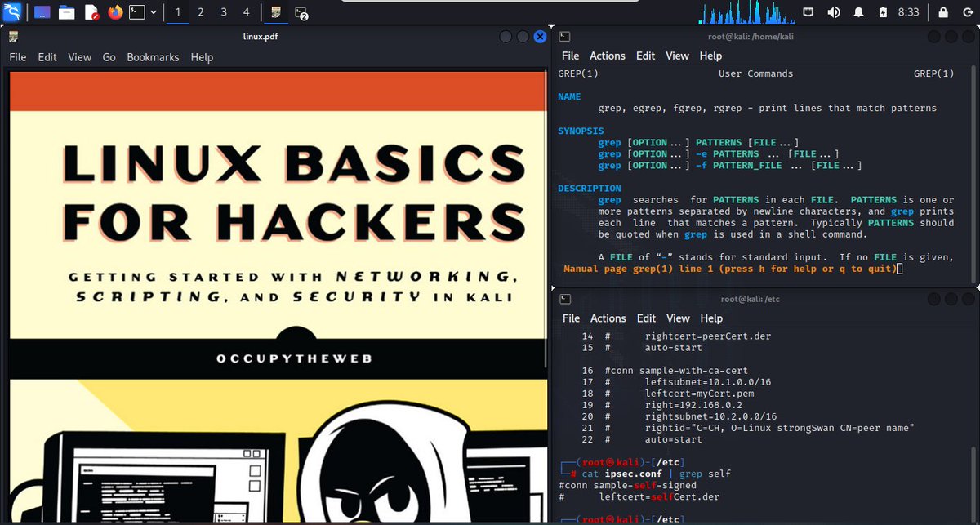This screenshot has height=525, width=980.
Task: Open Edit menu in linux.pdf viewer
Action: pos(47,57)
